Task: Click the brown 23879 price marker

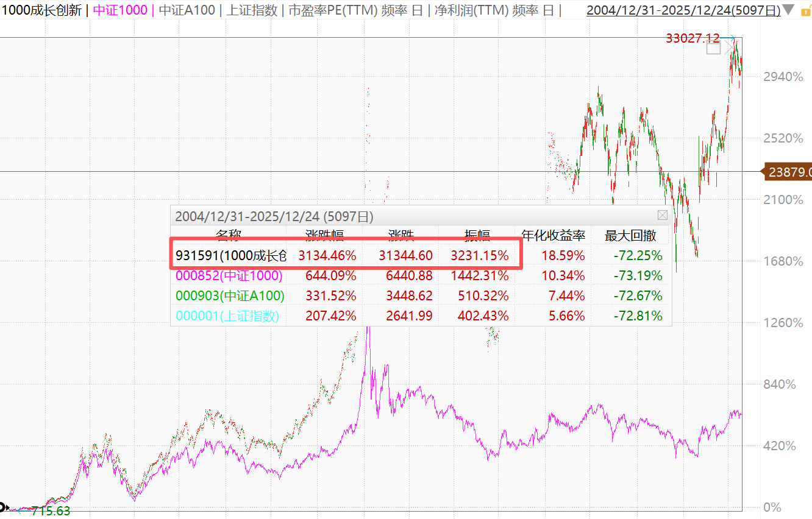Action: click(789, 172)
